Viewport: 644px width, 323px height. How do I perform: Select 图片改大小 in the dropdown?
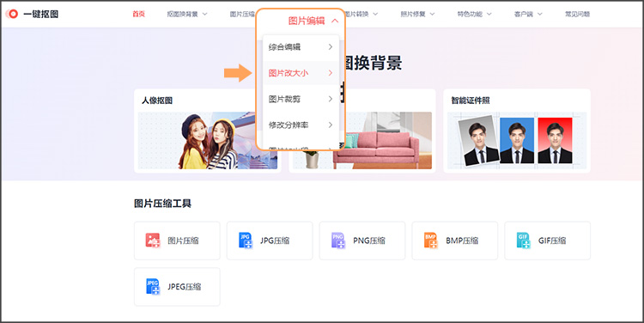(x=301, y=73)
